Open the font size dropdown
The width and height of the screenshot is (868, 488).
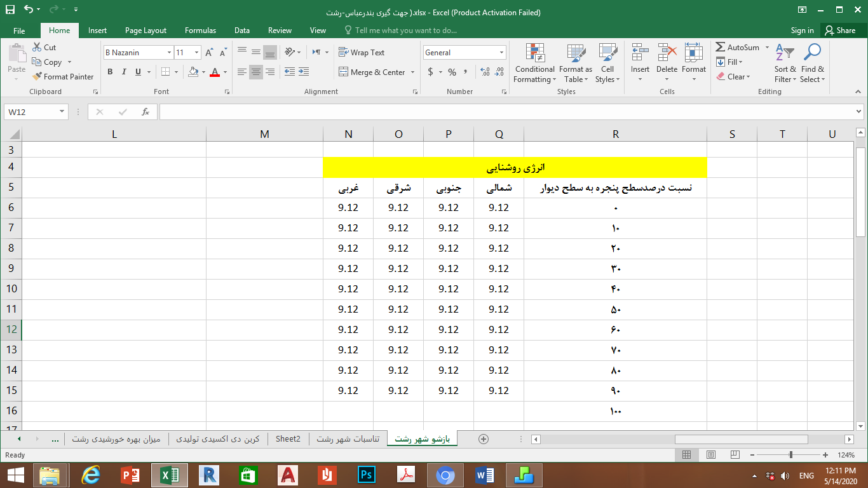tap(197, 53)
